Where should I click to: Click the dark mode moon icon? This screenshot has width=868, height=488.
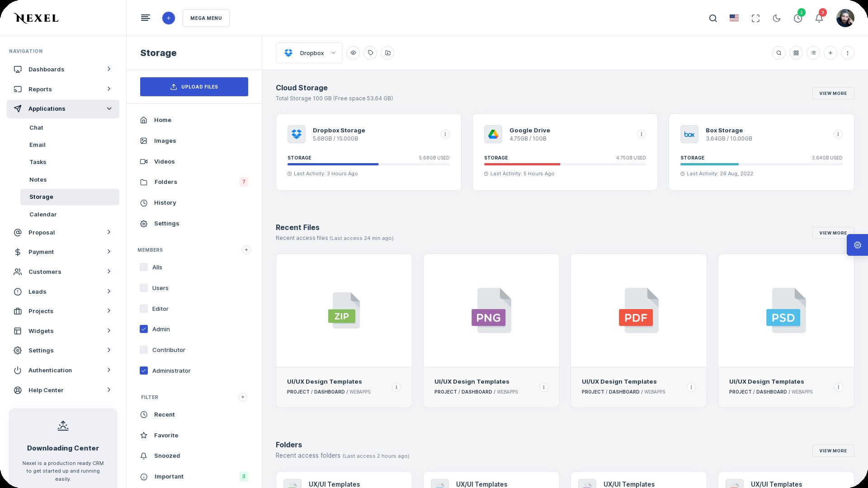(777, 18)
